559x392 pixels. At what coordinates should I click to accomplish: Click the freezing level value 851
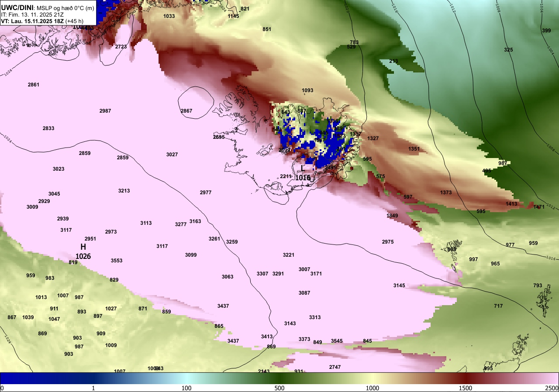pyautogui.click(x=267, y=29)
